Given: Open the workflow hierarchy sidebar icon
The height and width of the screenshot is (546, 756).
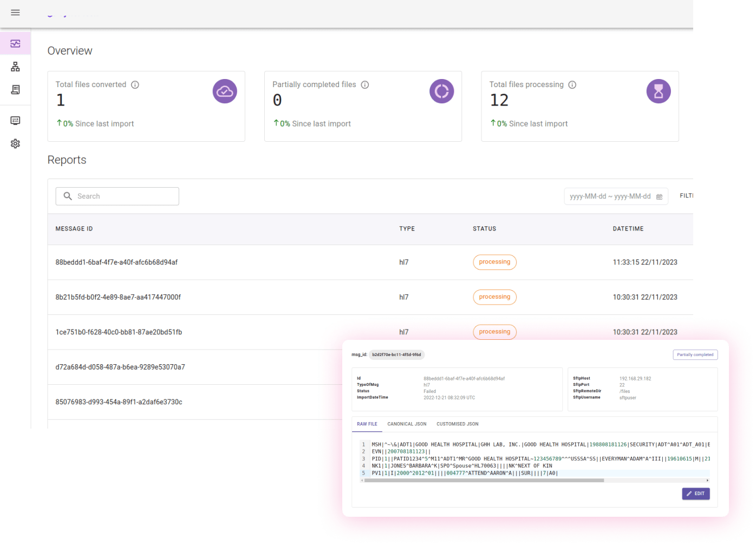Looking at the screenshot, I should (15, 67).
